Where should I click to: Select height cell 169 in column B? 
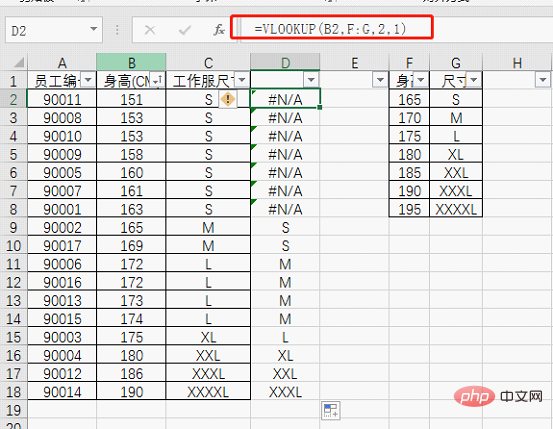click(x=131, y=246)
